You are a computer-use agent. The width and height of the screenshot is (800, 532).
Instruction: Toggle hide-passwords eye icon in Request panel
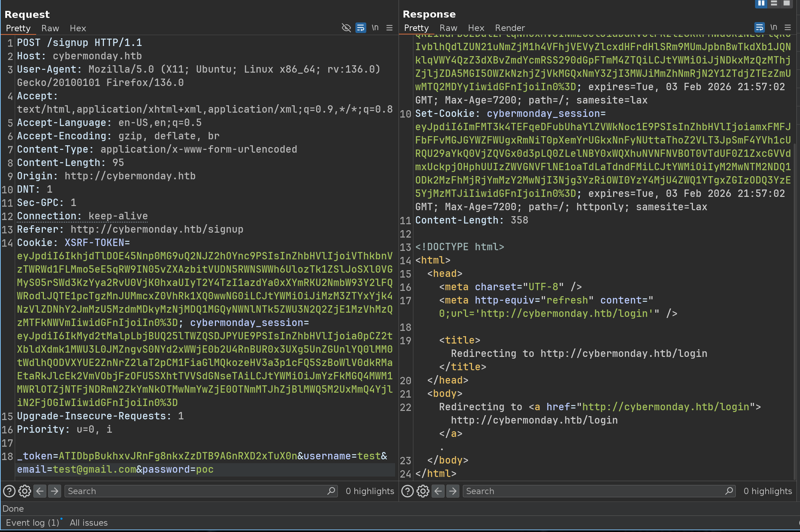(346, 28)
